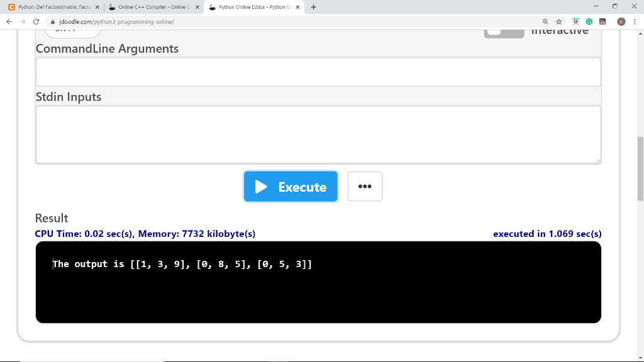
Task: Close the Python Def Factors tab
Action: click(x=97, y=7)
